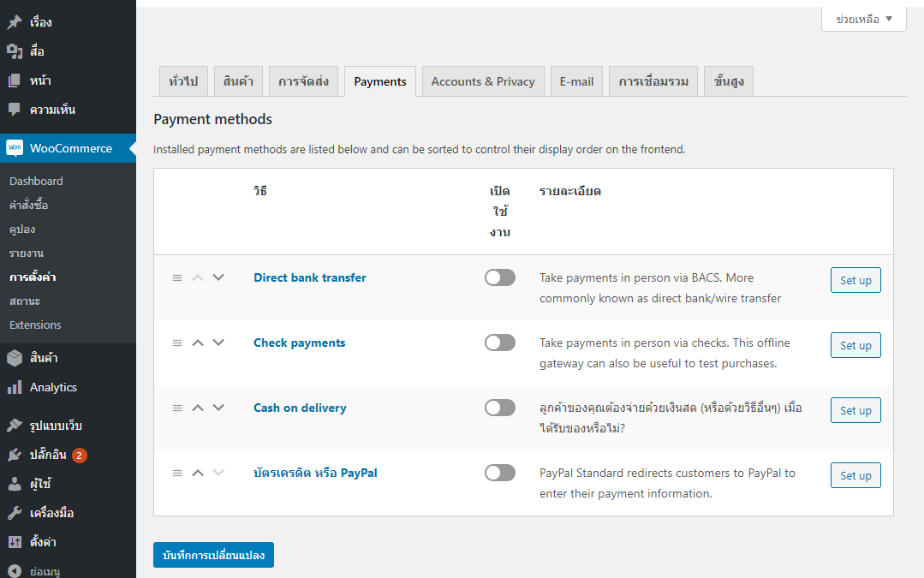
Task: Move Check payments down one position
Action: [x=218, y=343]
